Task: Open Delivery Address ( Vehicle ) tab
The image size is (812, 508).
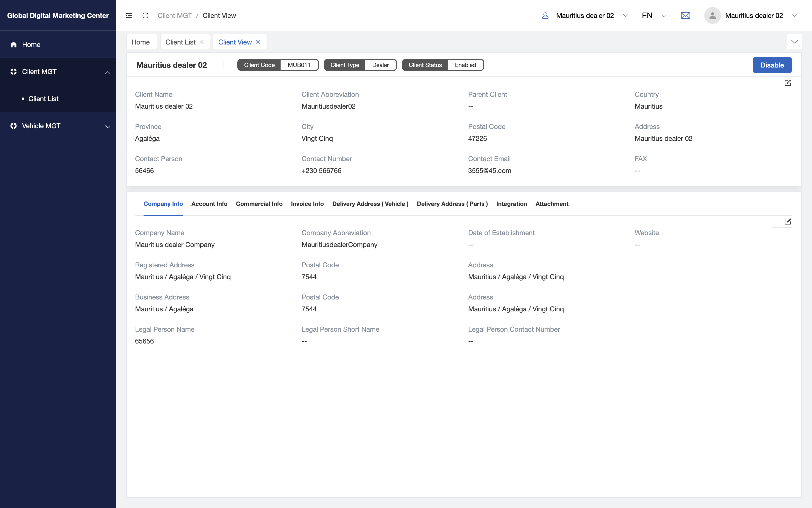Action: [370, 204]
